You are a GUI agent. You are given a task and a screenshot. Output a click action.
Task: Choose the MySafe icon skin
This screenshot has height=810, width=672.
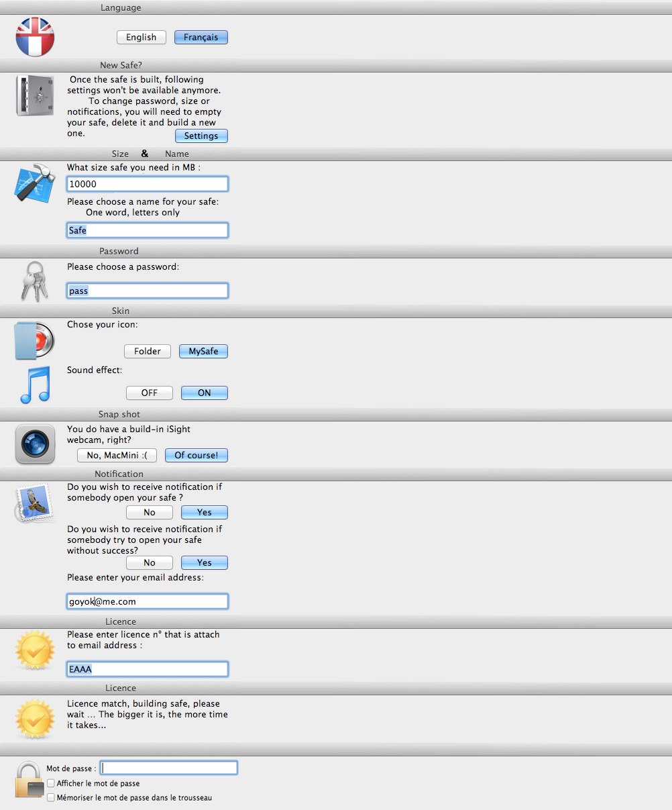(203, 352)
